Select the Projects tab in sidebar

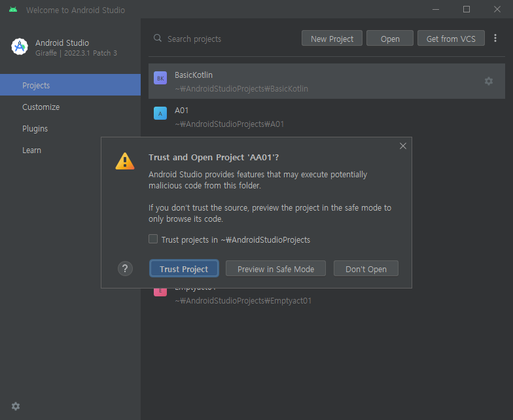pos(71,85)
